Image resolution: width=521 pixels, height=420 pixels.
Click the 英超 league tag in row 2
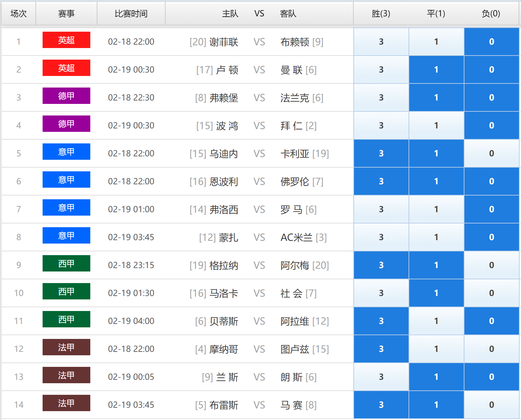[66, 68]
